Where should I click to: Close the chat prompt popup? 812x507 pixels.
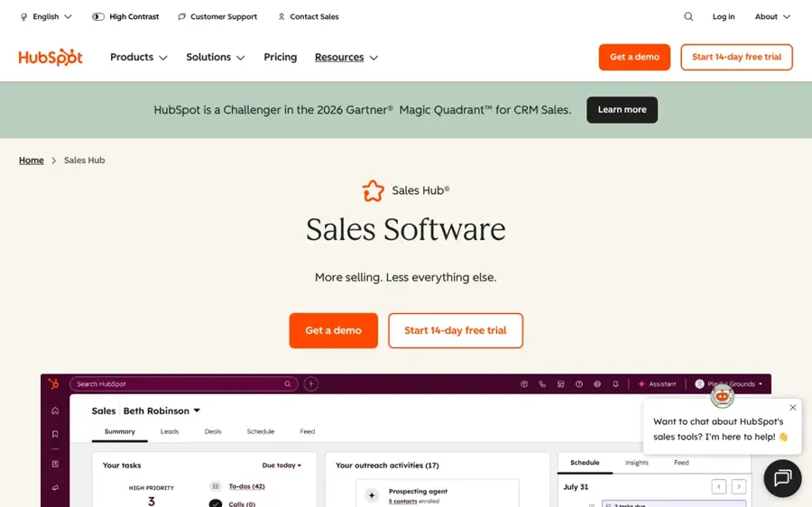793,408
